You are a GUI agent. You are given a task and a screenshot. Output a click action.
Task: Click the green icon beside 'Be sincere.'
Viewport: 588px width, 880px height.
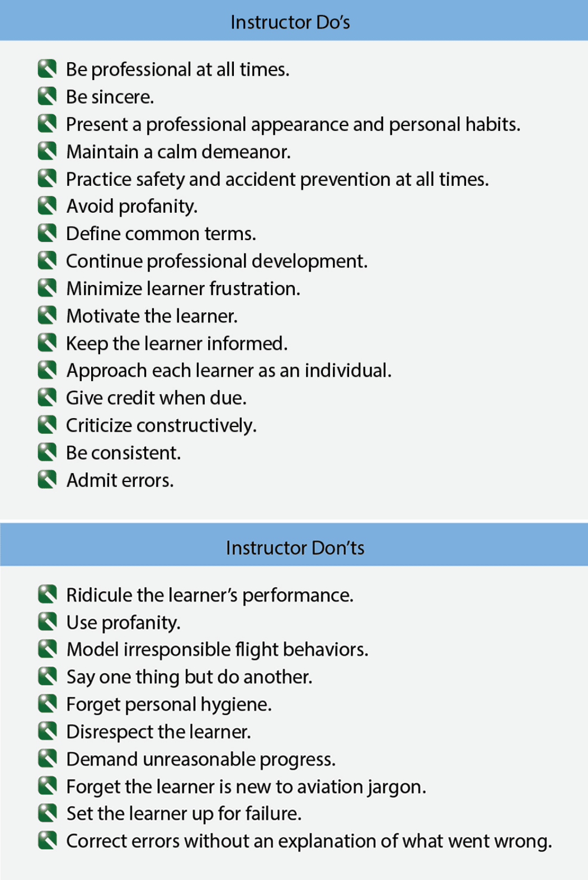[48, 96]
